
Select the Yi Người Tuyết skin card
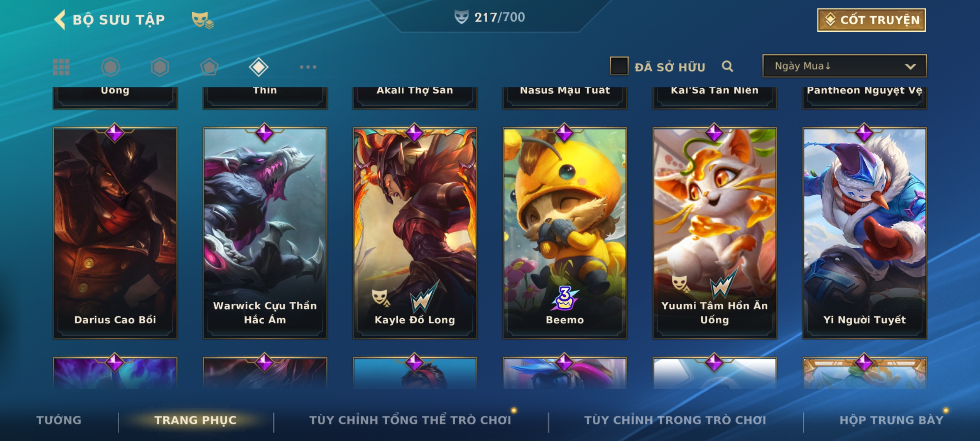tap(864, 233)
